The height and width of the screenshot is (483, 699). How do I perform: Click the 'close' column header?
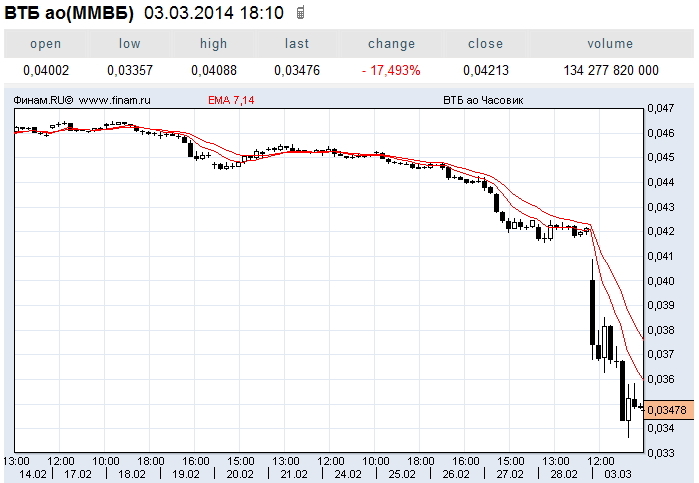485,43
